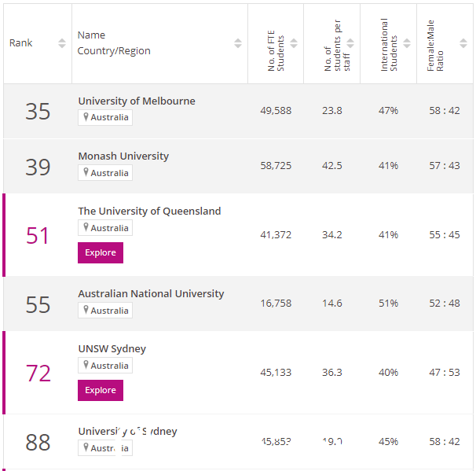Viewport: 476px width, 471px height.
Task: Click student count 16,758
Action: (276, 304)
